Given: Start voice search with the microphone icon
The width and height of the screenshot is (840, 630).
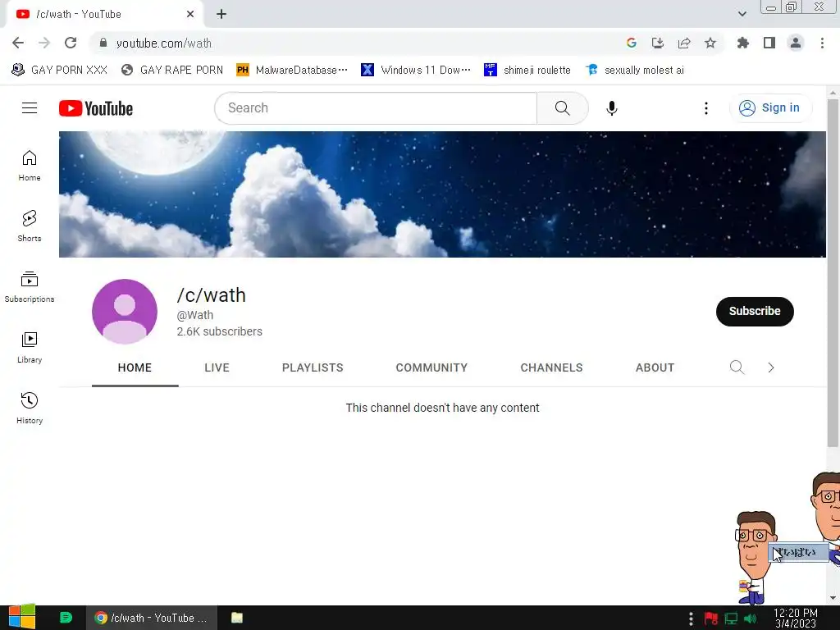Looking at the screenshot, I should coord(612,108).
